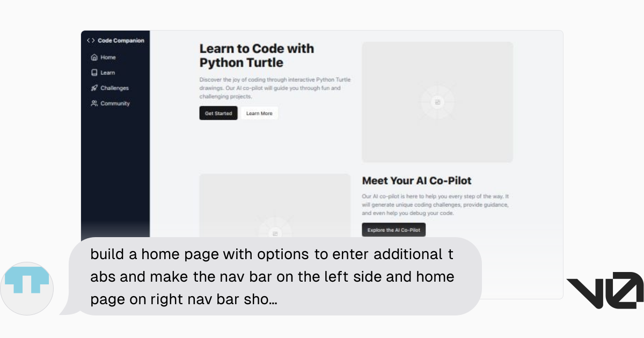Click the v0 logo at bottom right
Viewport: 644px width, 338px height.
tap(605, 290)
